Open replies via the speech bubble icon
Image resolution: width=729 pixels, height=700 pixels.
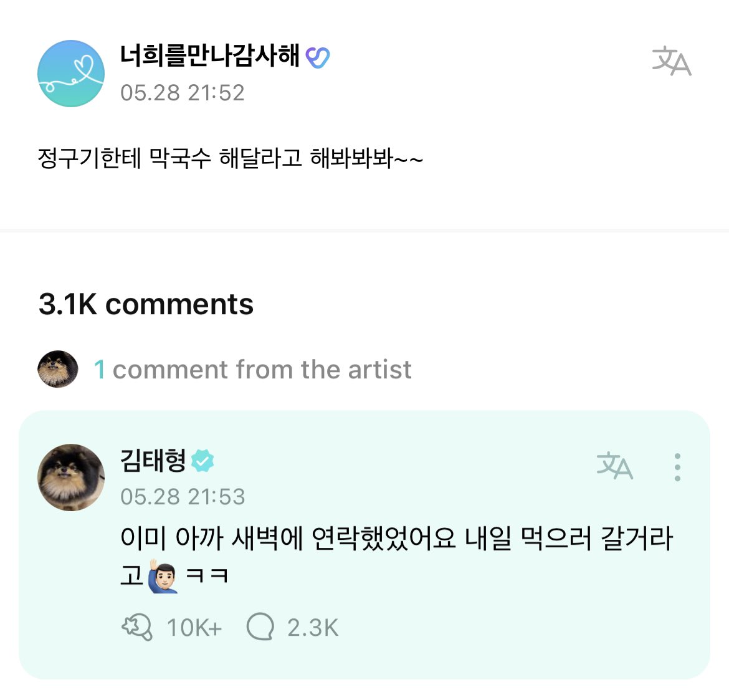click(260, 627)
